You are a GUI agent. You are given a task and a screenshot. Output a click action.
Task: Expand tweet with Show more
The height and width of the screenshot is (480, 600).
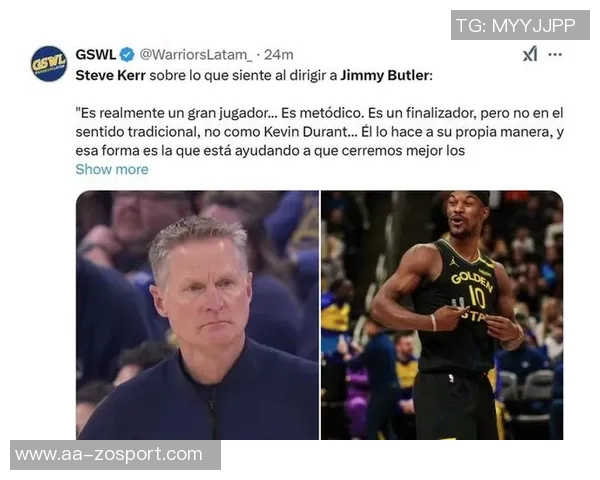(112, 169)
